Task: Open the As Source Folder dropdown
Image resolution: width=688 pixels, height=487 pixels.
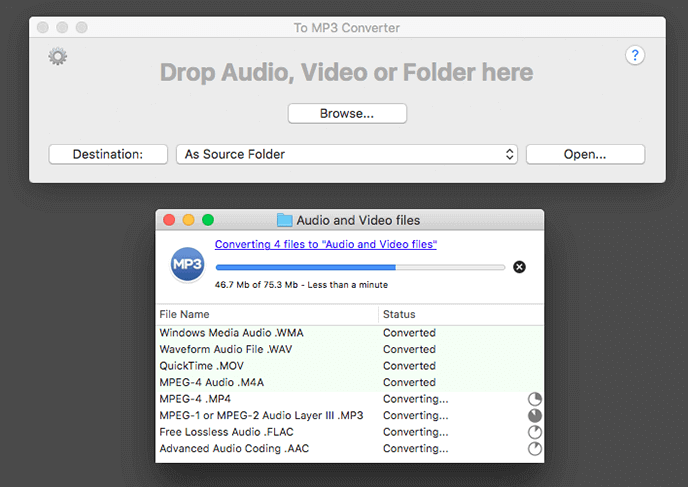Action: 347,154
